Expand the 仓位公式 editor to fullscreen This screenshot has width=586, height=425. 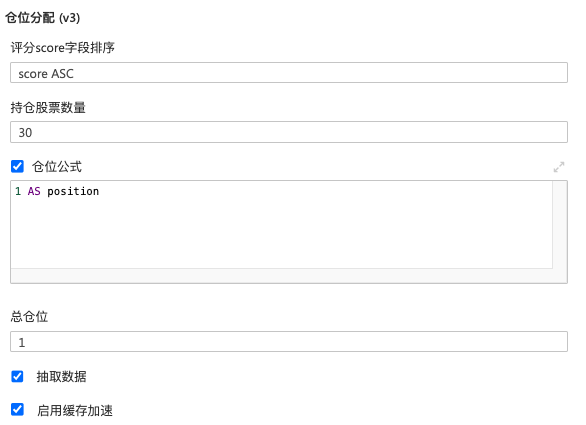pos(559,167)
